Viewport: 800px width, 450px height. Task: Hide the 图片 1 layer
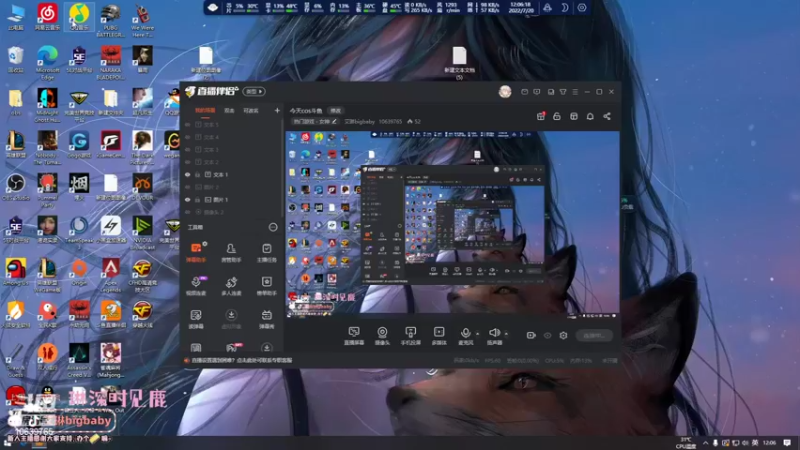[187, 199]
